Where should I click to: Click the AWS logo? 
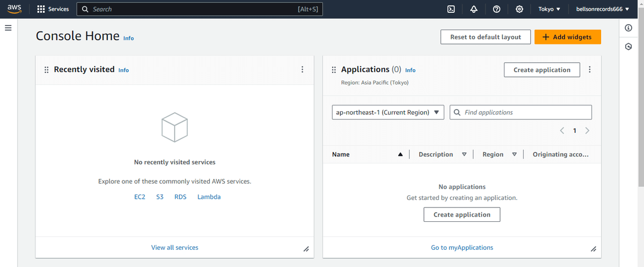point(14,9)
